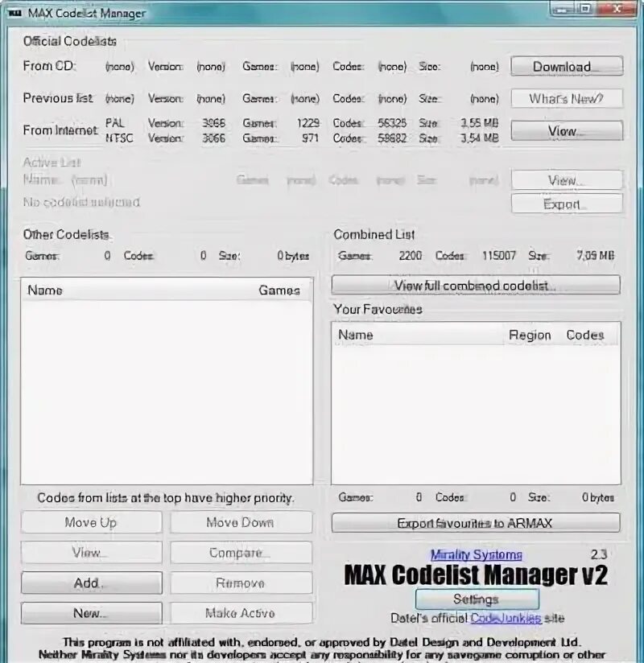View the selected other codelist
The image size is (644, 663).
pyautogui.click(x=92, y=553)
